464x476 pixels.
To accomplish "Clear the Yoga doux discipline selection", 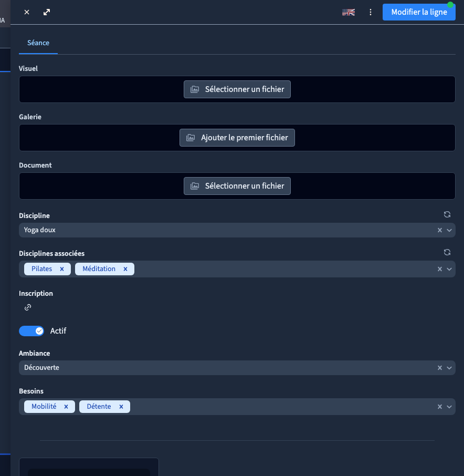I will coord(440,230).
